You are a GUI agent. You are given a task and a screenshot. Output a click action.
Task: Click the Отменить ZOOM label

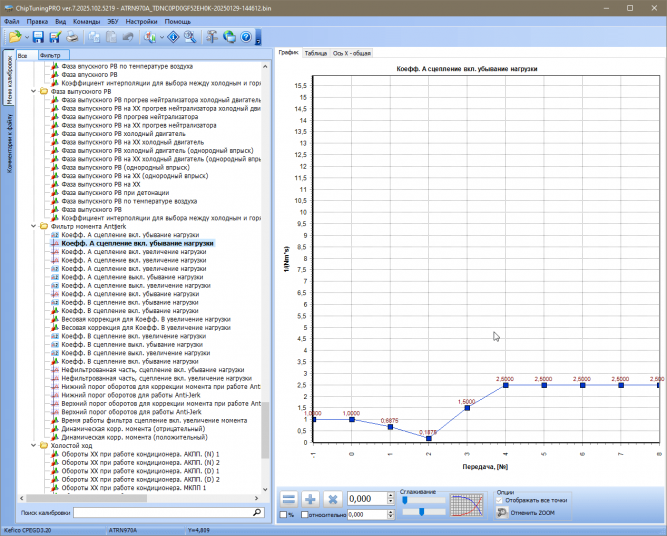(x=532, y=513)
